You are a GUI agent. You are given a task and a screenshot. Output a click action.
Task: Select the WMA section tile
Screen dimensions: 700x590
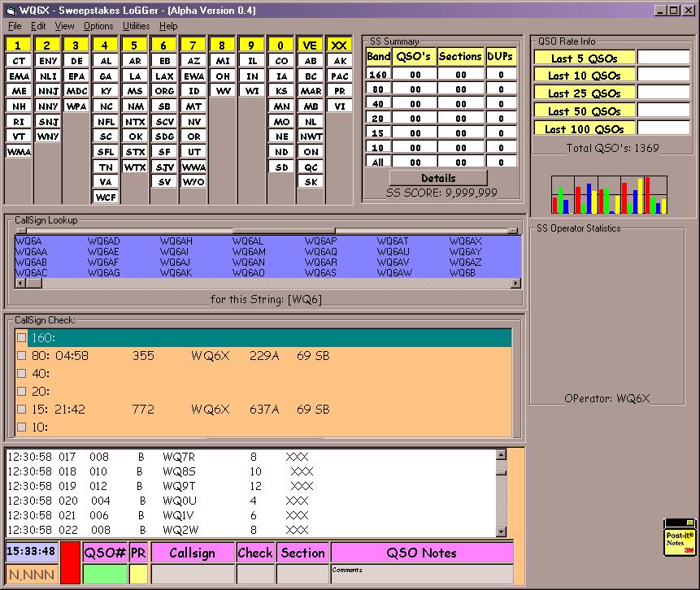coord(19,152)
